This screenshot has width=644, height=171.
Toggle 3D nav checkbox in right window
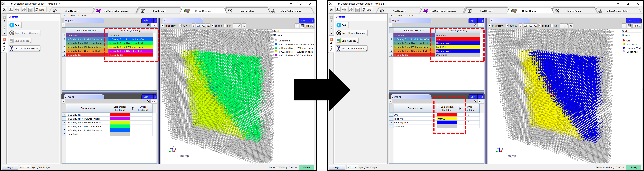[507, 26]
